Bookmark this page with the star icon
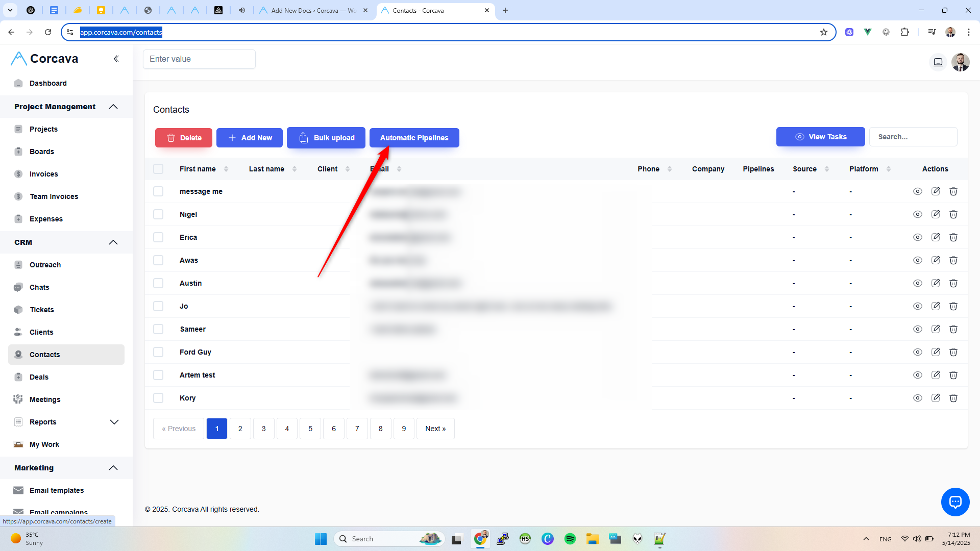 [824, 32]
